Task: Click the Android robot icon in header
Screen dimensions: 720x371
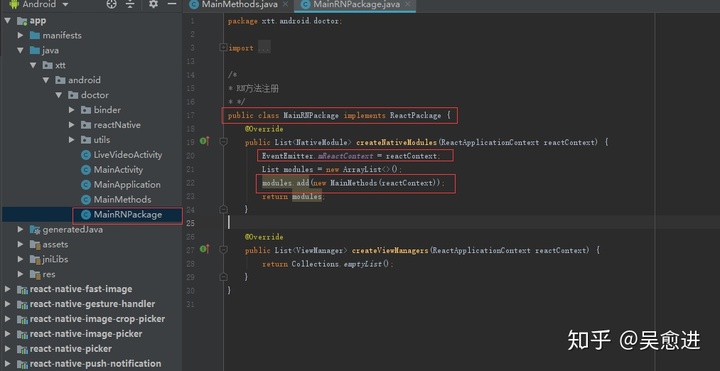Action: point(14,5)
